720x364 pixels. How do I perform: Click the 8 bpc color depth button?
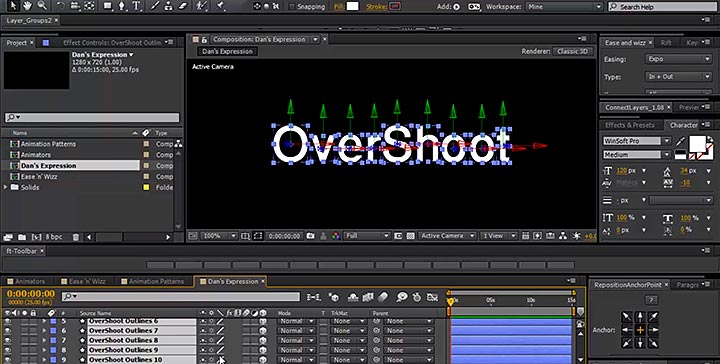[54, 237]
